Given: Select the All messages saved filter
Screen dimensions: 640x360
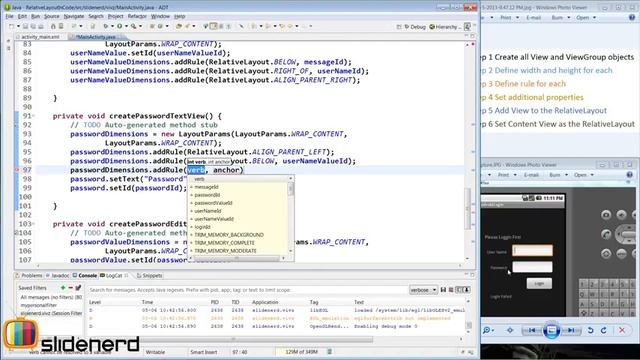Looking at the screenshot, I should click(x=51, y=297).
